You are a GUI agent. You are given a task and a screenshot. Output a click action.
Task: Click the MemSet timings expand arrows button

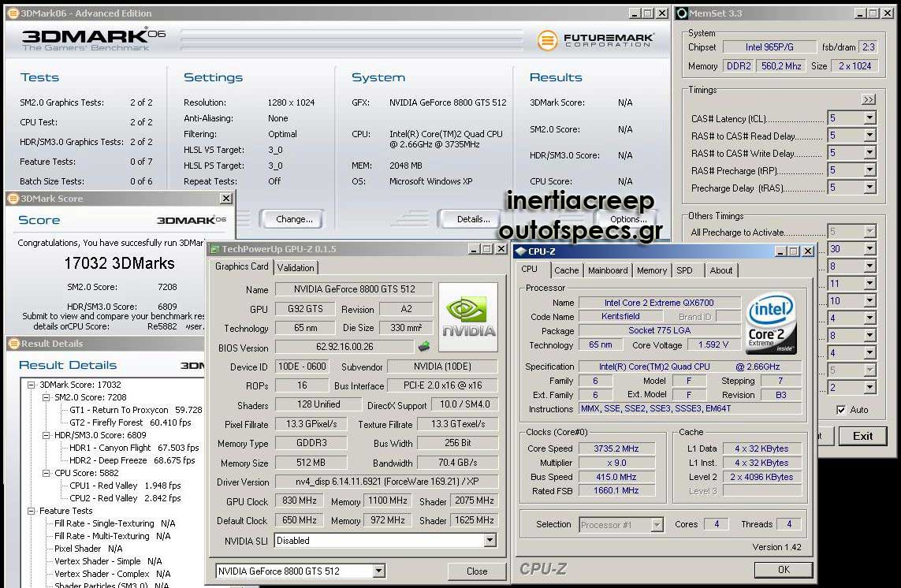[868, 99]
